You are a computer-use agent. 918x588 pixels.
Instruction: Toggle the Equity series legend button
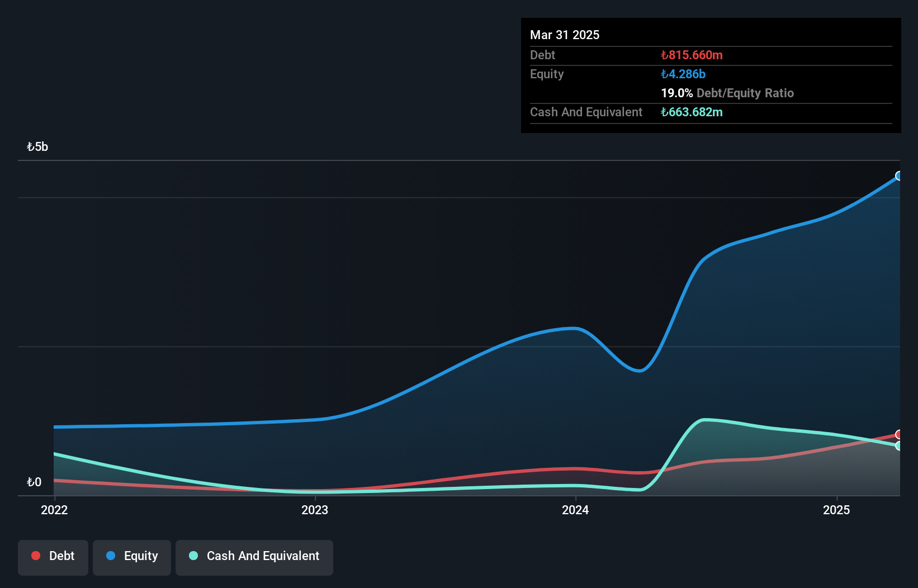(x=132, y=557)
